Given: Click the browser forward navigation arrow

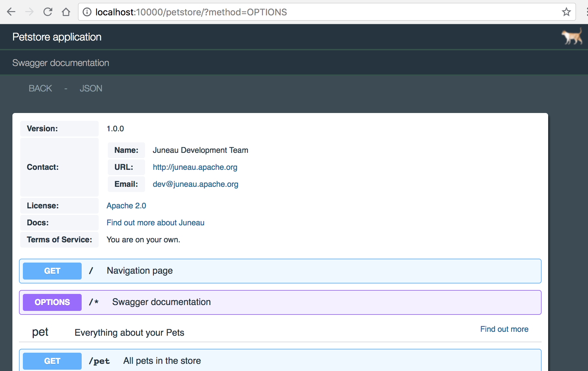Looking at the screenshot, I should [x=29, y=12].
